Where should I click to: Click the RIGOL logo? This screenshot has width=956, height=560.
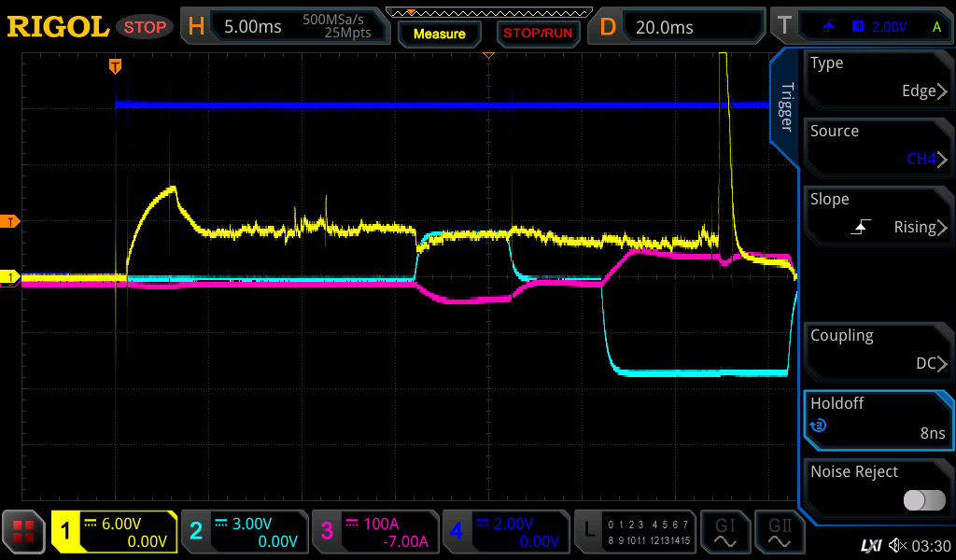[58, 27]
